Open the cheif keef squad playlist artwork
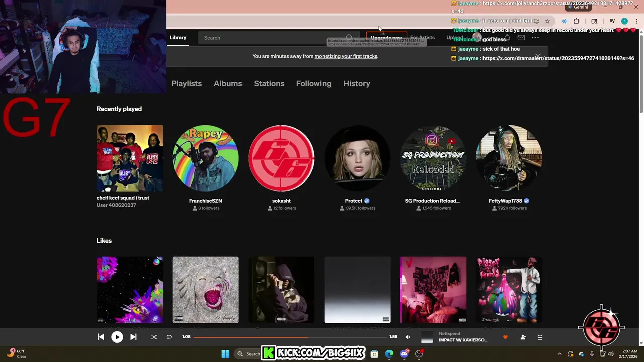644x362 pixels. [x=130, y=158]
